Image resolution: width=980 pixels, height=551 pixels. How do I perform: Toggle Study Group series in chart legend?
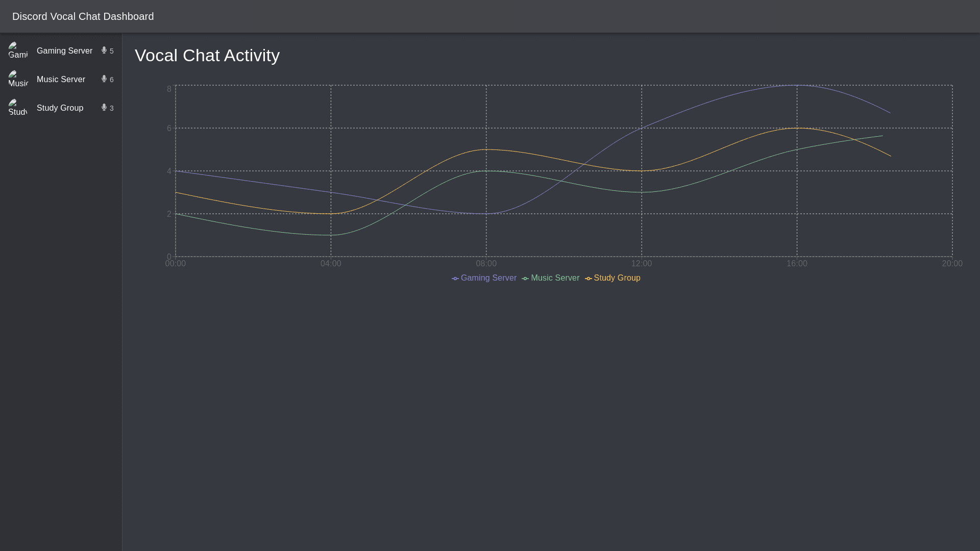pyautogui.click(x=617, y=278)
